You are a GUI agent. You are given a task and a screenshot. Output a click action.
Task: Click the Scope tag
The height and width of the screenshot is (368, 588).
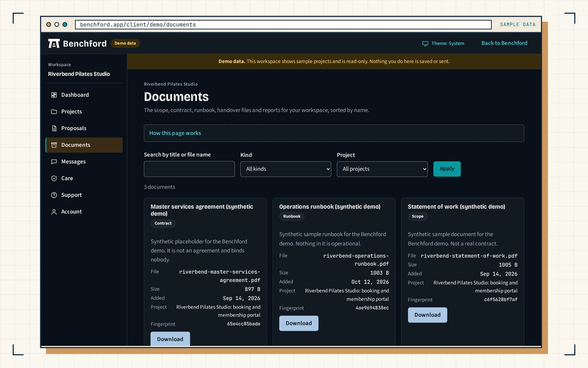418,216
